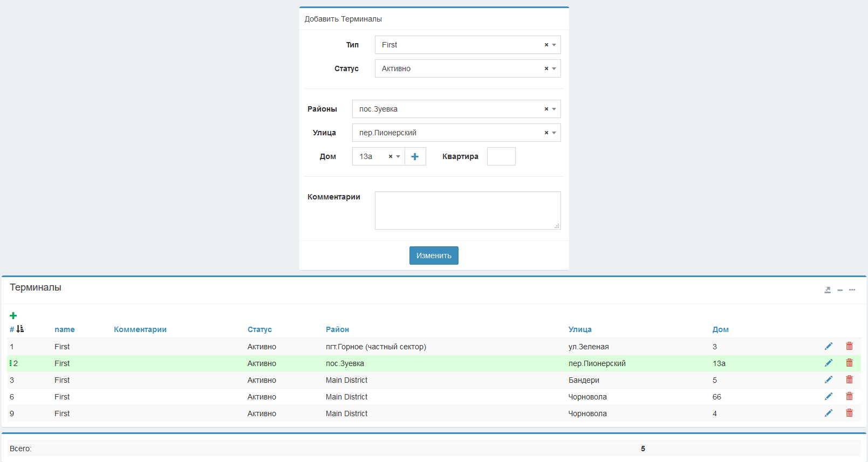Image resolution: width=868 pixels, height=462 pixels.
Task: Sort the table by Статус column
Action: click(x=259, y=329)
